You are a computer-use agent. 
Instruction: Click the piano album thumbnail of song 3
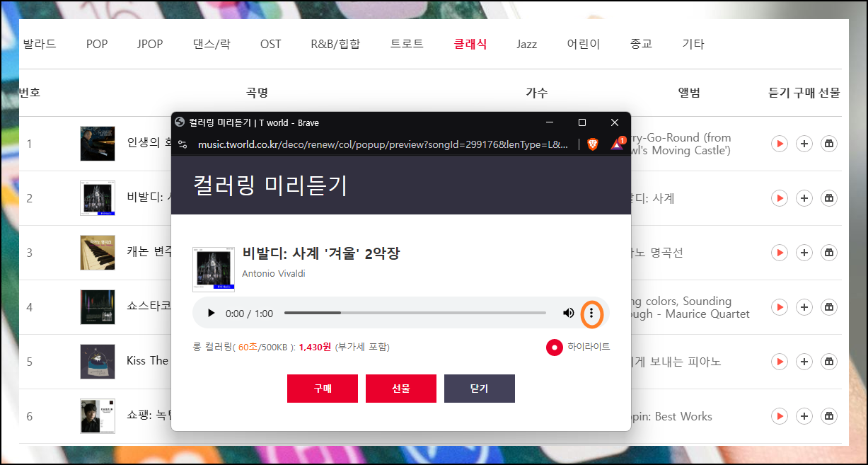pos(98,253)
